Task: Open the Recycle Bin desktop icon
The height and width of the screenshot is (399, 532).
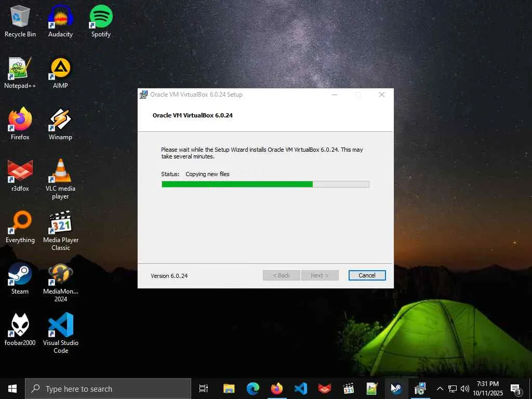Action: click(20, 21)
